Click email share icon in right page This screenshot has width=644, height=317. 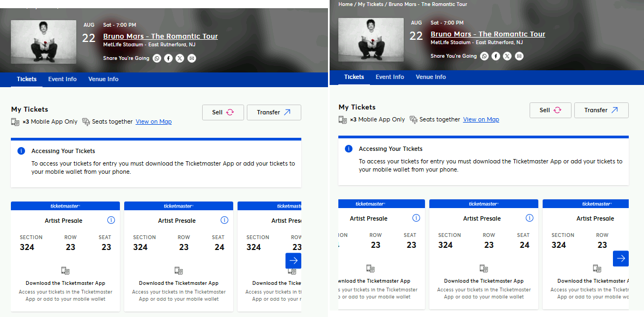519,56
